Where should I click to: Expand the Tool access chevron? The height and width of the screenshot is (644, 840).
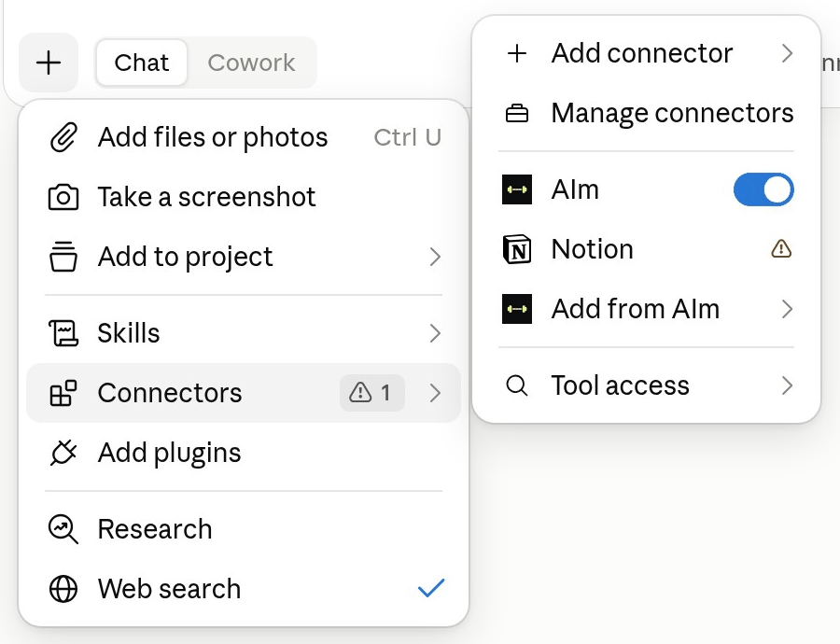point(787,385)
